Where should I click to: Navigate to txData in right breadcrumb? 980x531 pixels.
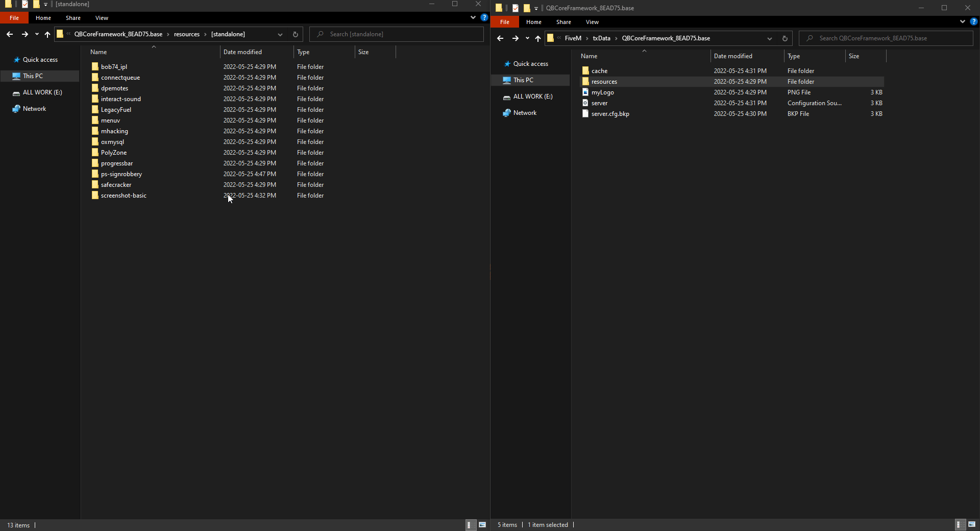(601, 38)
